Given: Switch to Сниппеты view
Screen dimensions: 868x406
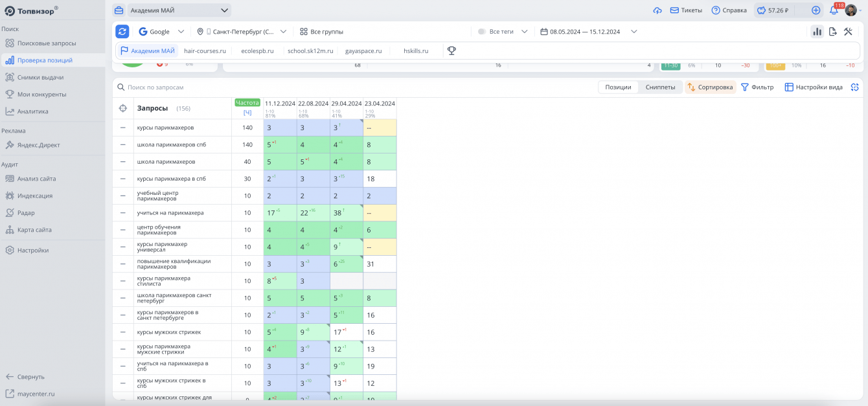Looking at the screenshot, I should coord(660,87).
